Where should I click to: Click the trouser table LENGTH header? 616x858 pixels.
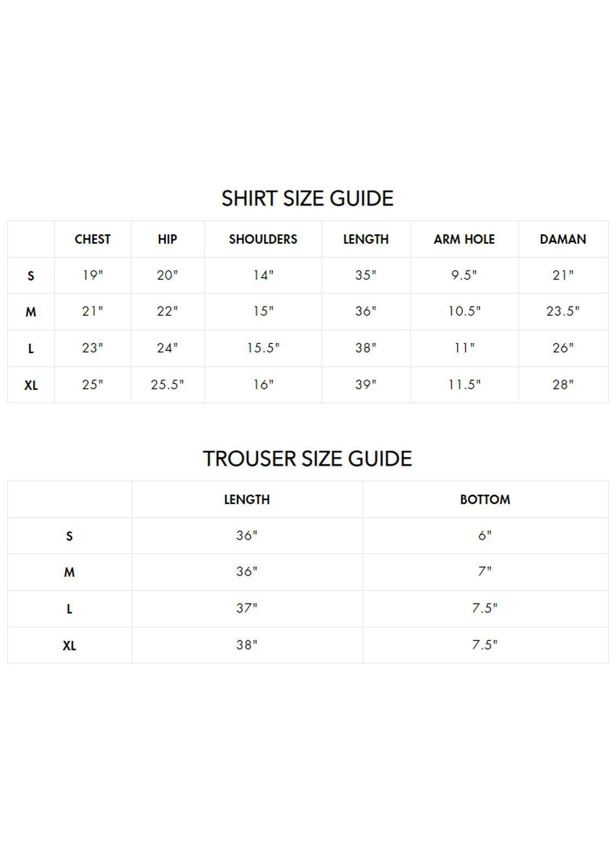coord(247,499)
